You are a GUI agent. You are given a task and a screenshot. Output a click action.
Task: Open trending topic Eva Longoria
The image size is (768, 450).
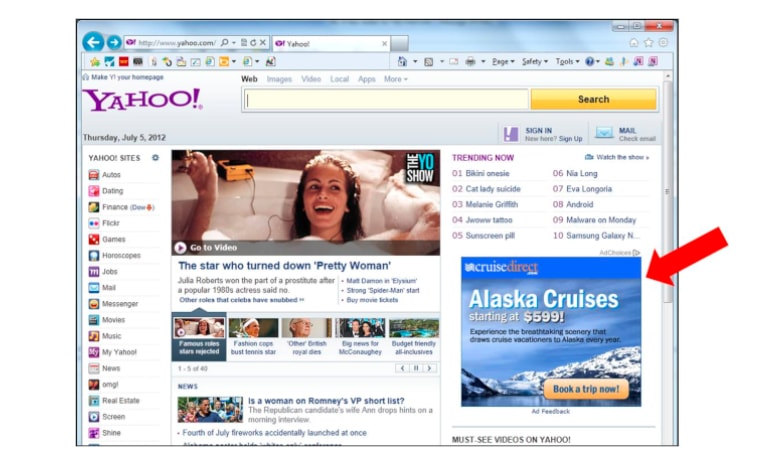(589, 189)
